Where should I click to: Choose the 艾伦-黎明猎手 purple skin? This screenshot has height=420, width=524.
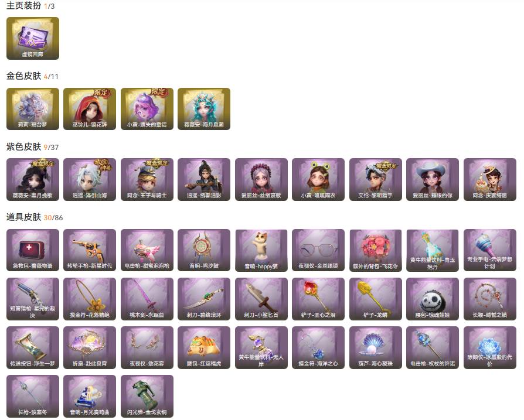[x=376, y=180]
